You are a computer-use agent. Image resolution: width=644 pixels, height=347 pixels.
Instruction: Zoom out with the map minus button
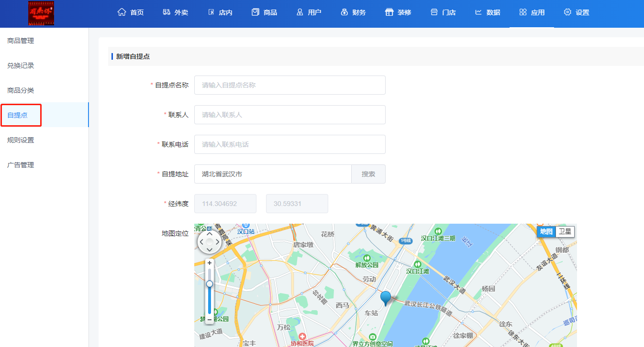(x=209, y=319)
